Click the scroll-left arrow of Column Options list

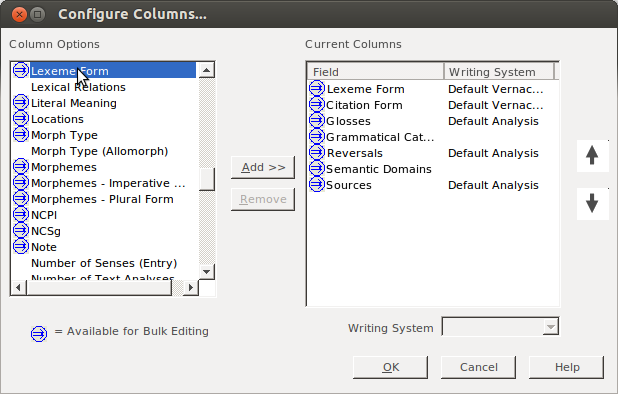pos(19,287)
